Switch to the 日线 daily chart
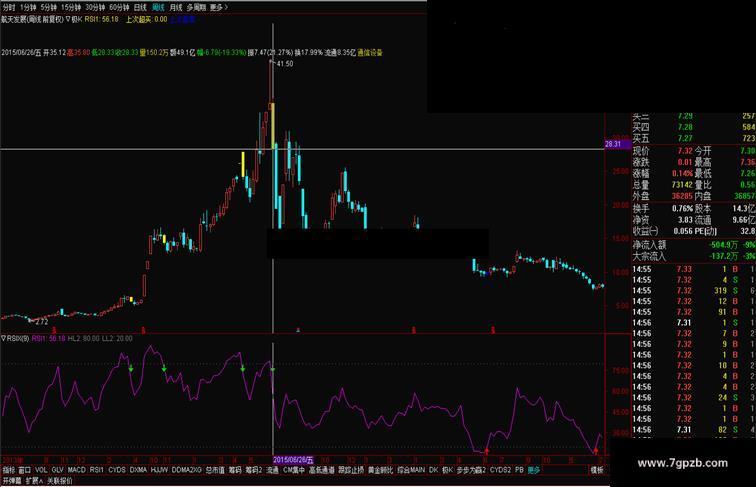The width and height of the screenshot is (756, 487). (140, 7)
